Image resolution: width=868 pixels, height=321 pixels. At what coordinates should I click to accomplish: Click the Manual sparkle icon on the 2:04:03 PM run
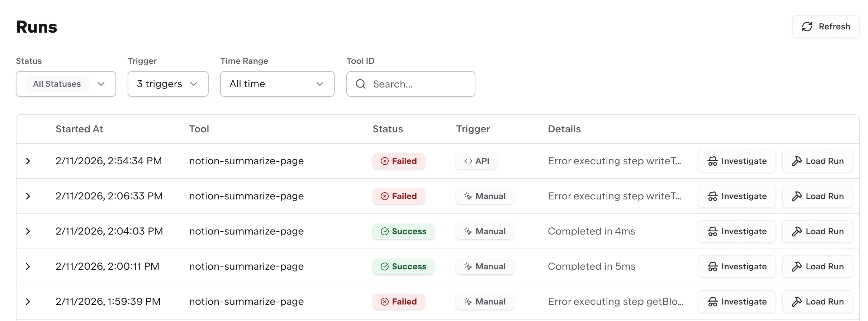(x=468, y=231)
